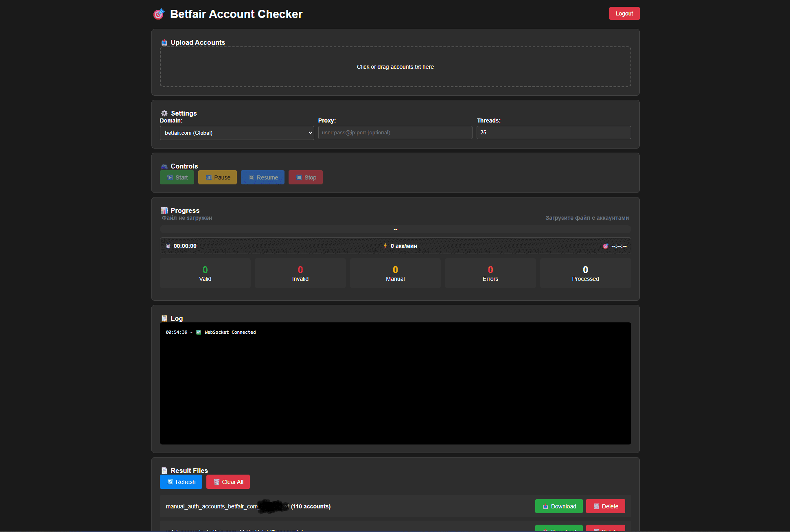790x532 pixels.
Task: Click the '(110 accounts)' count text
Action: pos(311,506)
